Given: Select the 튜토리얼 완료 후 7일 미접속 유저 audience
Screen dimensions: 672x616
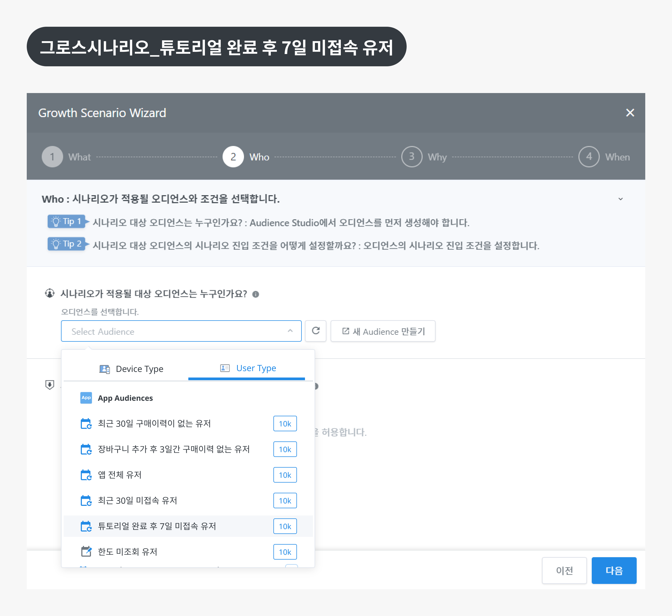Looking at the screenshot, I should [157, 526].
